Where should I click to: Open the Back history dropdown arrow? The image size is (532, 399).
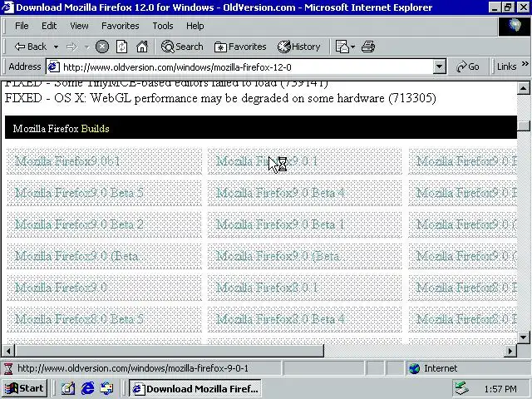pyautogui.click(x=56, y=47)
